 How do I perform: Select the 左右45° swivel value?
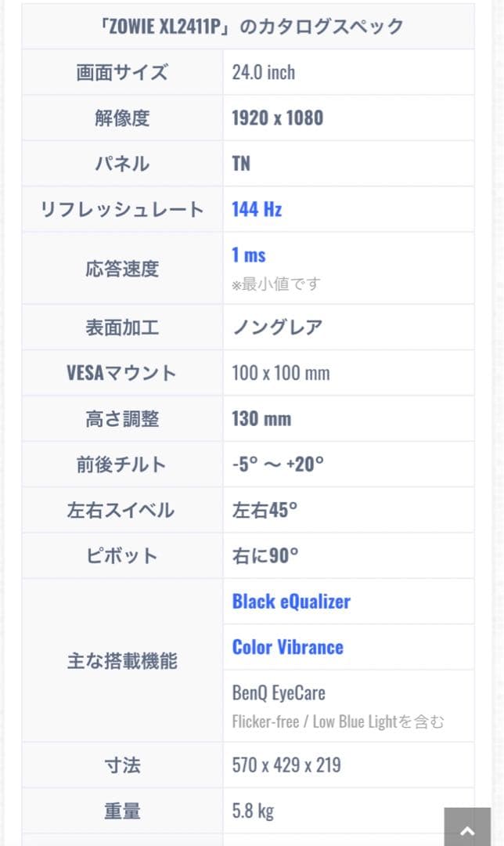point(265,510)
